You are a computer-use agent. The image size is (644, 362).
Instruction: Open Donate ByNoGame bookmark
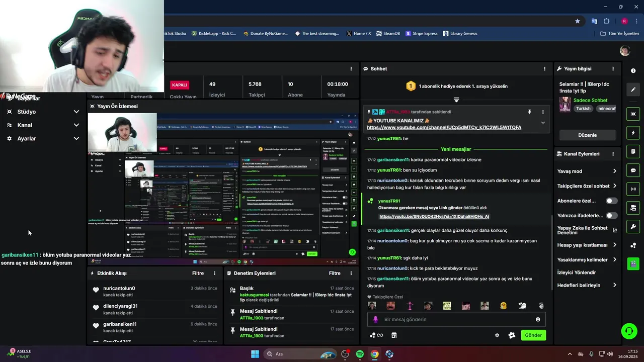[265, 34]
